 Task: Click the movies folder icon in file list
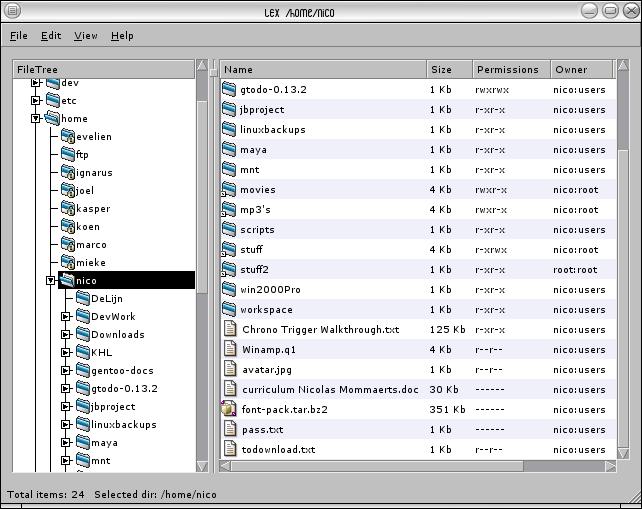(x=229, y=189)
